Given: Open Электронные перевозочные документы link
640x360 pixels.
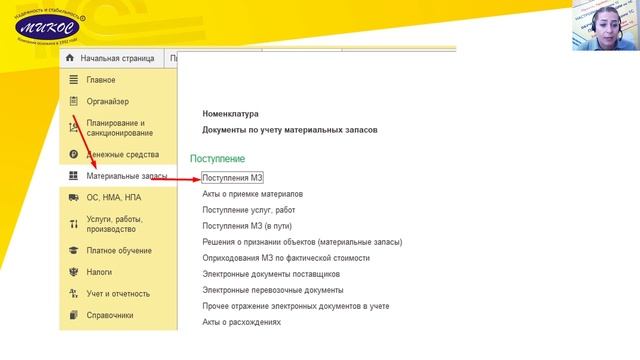Looking at the screenshot, I should pos(273,290).
